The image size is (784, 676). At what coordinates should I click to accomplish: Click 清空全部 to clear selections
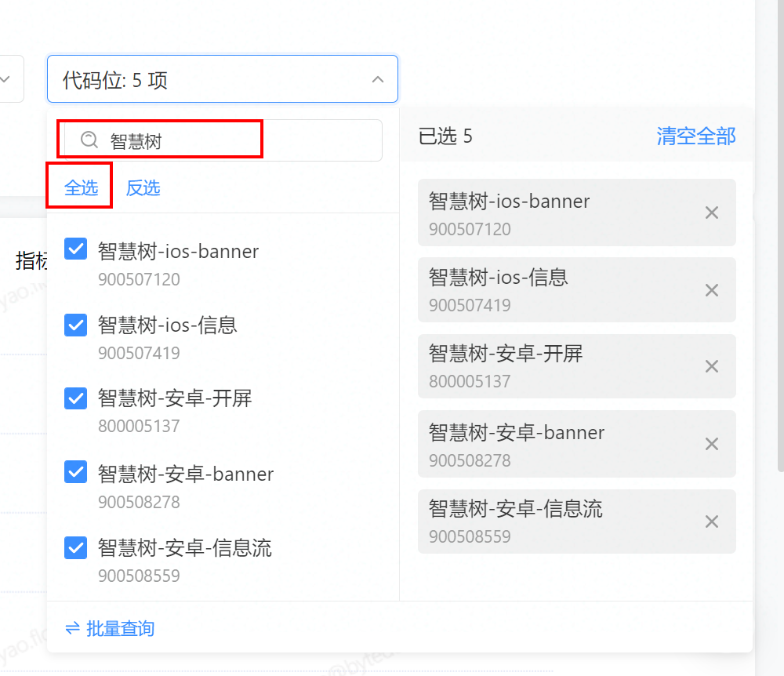[x=696, y=136]
